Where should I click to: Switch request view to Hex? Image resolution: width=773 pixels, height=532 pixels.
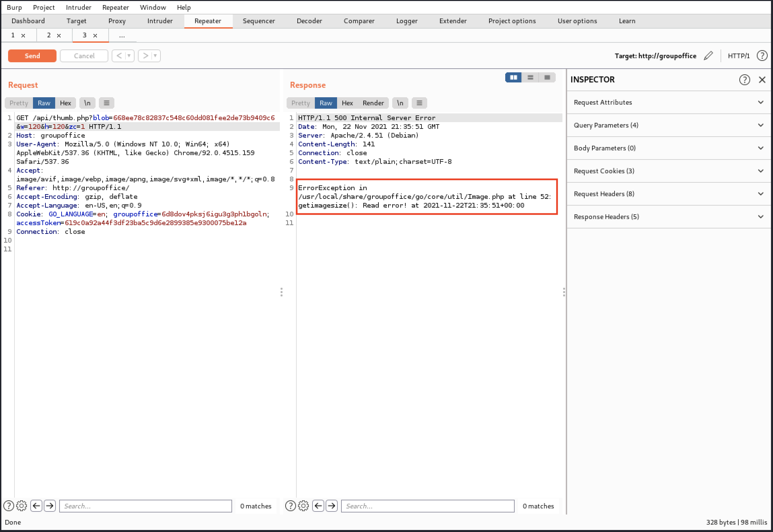click(66, 103)
